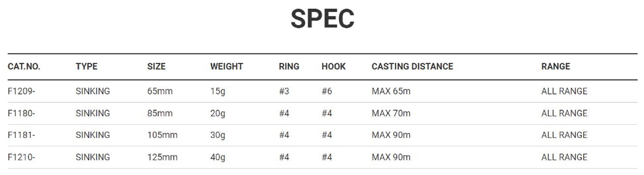Select the HOOK column header
This screenshot has height=175, width=644.
coord(333,67)
